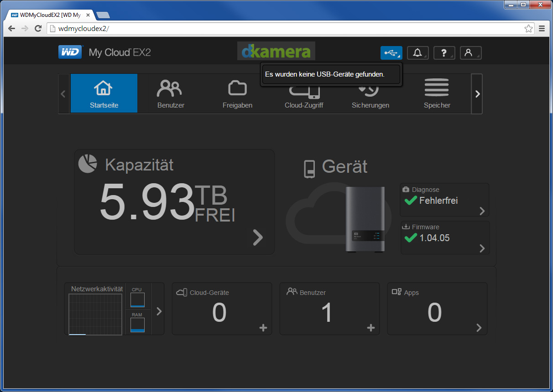
Task: Expand Netzwerkaktivität panel arrow
Action: [159, 311]
